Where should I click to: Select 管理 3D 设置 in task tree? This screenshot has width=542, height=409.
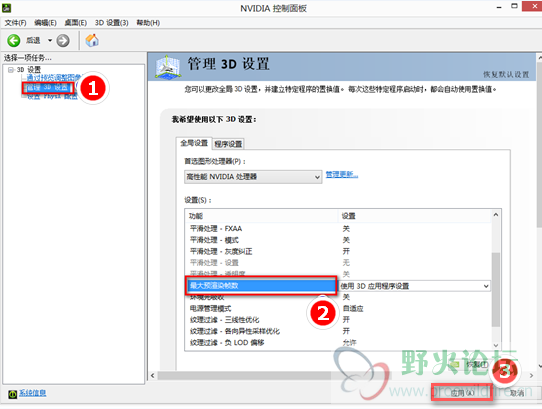pos(47,88)
